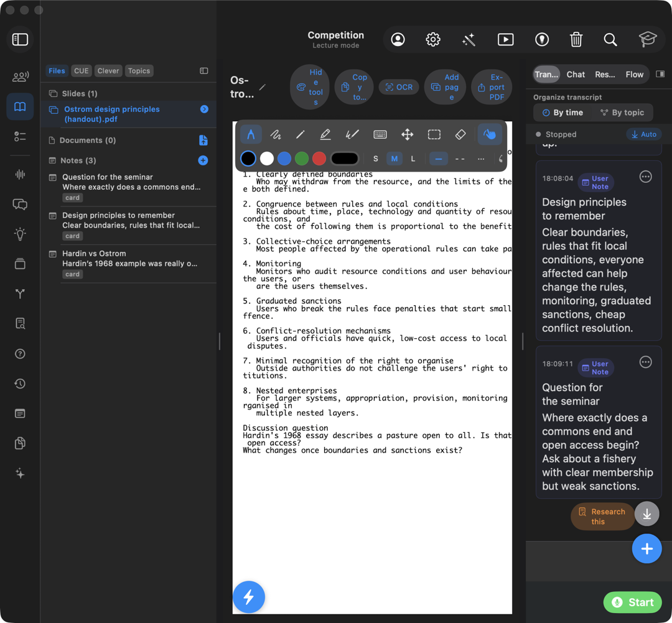The width and height of the screenshot is (672, 623).
Task: Pick the white color swatch
Action: 266,159
